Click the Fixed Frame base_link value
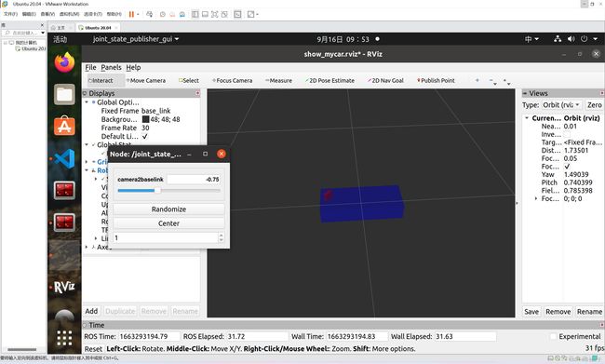This screenshot has width=605, height=364. pyautogui.click(x=155, y=111)
